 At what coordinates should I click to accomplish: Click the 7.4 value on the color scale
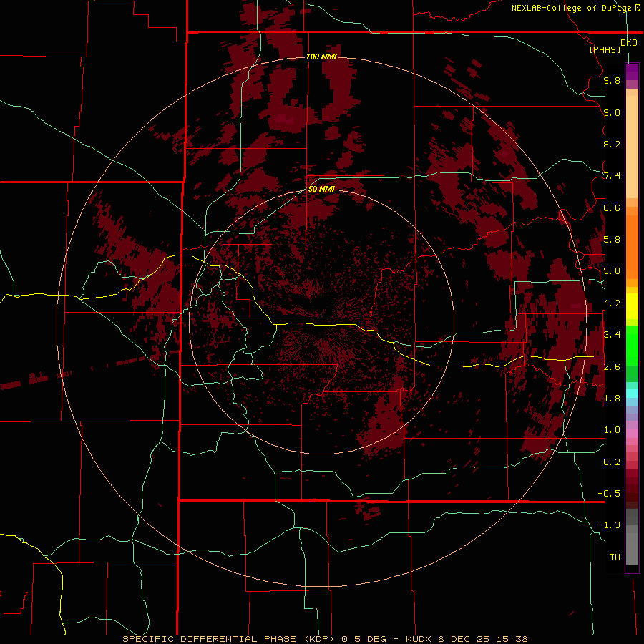612,176
